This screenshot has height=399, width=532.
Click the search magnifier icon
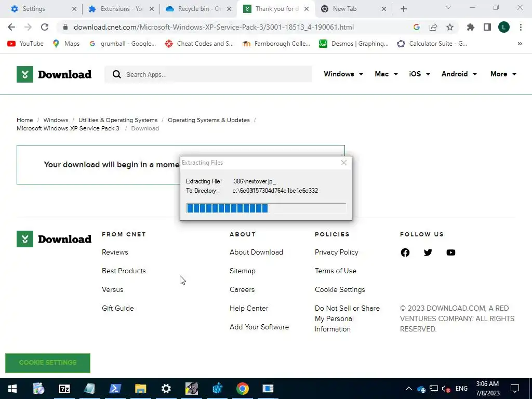(117, 74)
